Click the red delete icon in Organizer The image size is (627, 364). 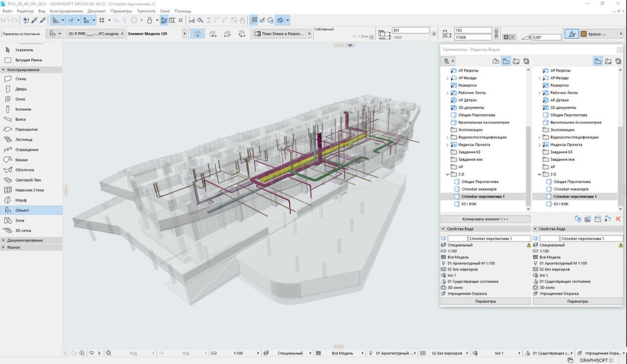point(618,219)
